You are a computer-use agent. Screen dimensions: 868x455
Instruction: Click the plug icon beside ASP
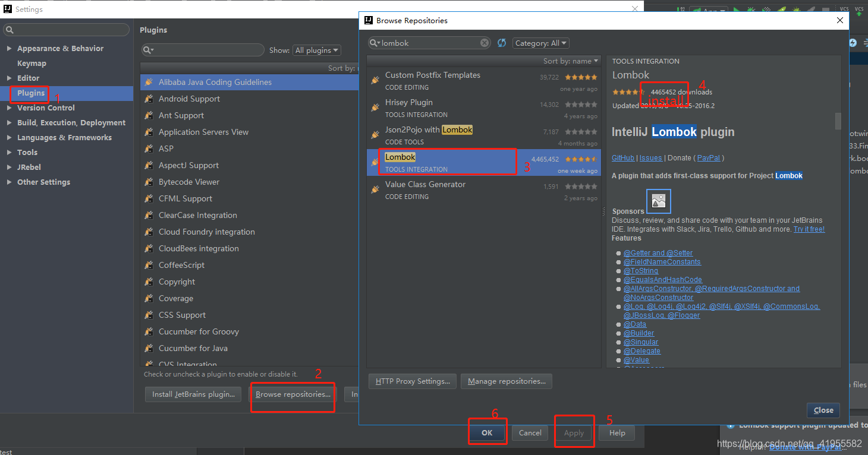(x=149, y=148)
